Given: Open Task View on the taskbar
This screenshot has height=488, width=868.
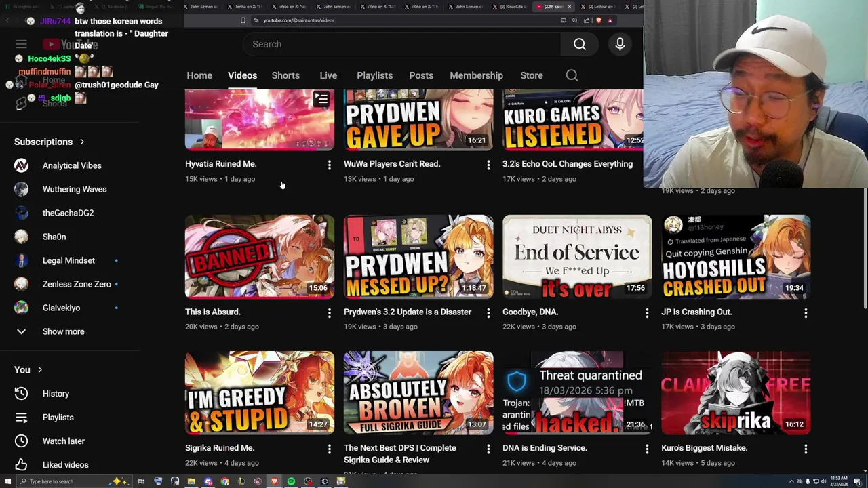Looking at the screenshot, I should point(141,481).
